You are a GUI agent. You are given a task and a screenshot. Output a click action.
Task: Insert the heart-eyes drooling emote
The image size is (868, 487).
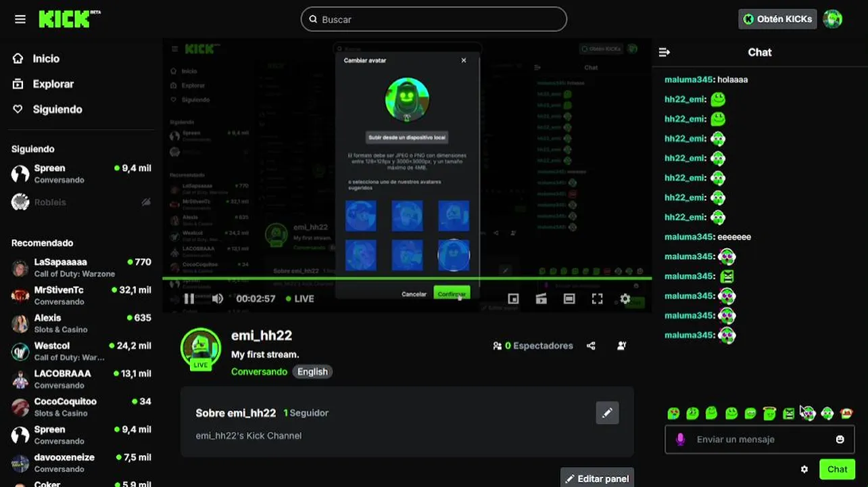pyautogui.click(x=673, y=413)
